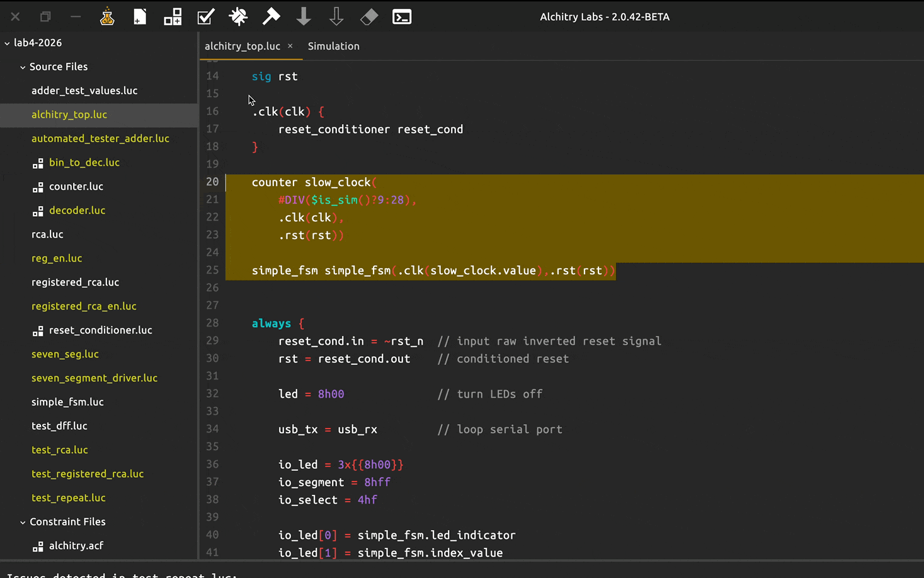Run the syntax check checkmark icon

(205, 17)
